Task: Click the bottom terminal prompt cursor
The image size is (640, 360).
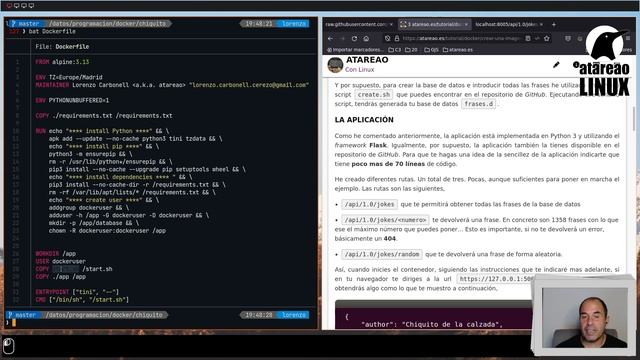Action: [x=14, y=322]
